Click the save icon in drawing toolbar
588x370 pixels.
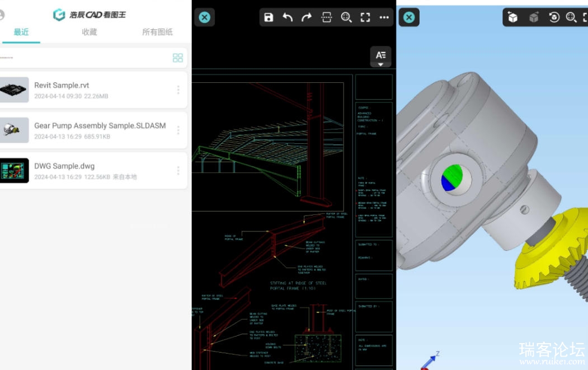coord(269,17)
